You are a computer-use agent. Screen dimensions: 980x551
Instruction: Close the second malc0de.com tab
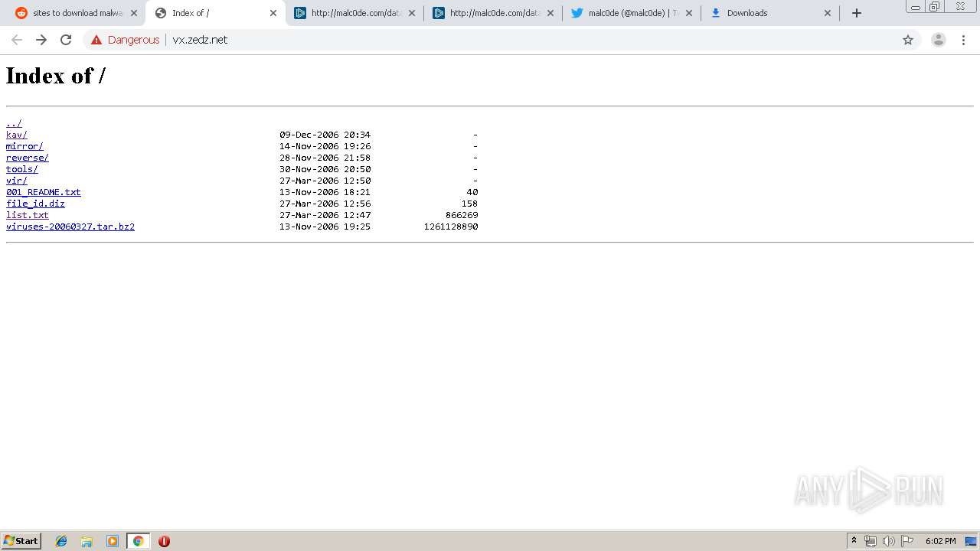(550, 13)
